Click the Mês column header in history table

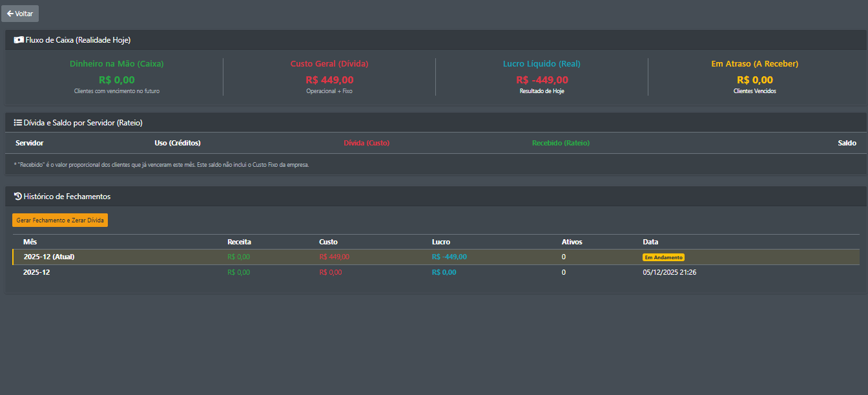point(30,242)
